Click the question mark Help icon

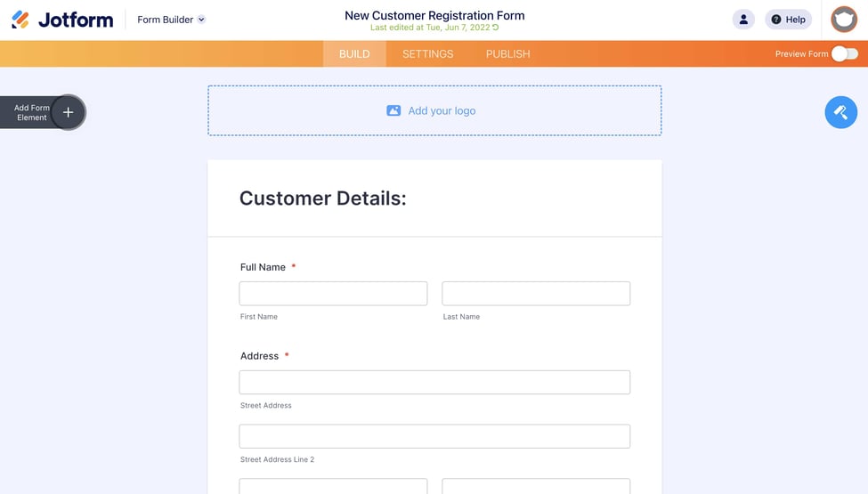tap(776, 20)
